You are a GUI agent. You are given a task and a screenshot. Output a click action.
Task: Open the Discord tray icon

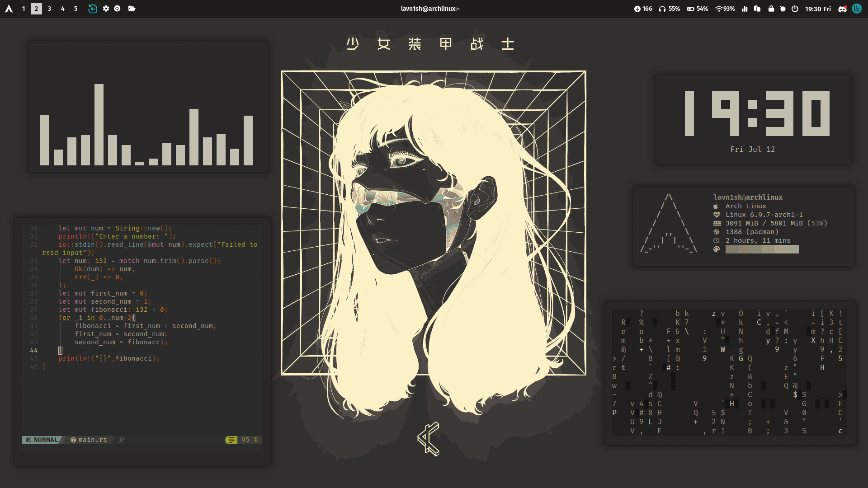[842, 9]
